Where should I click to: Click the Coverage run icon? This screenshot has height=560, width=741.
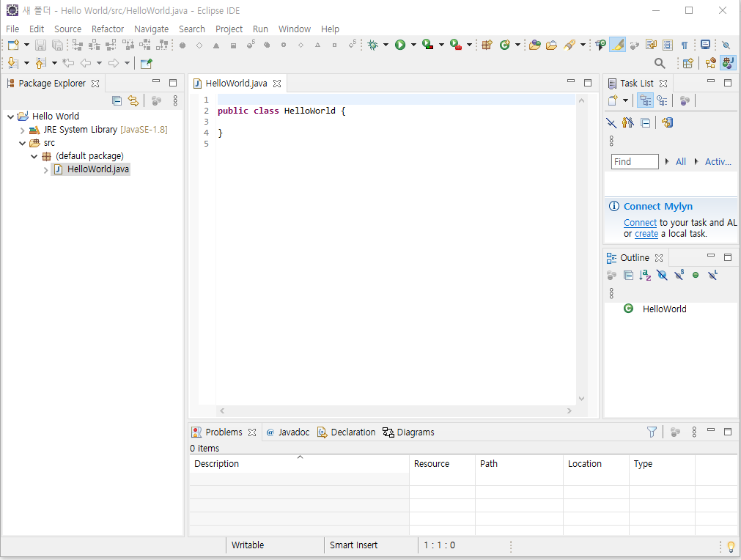coord(428,45)
